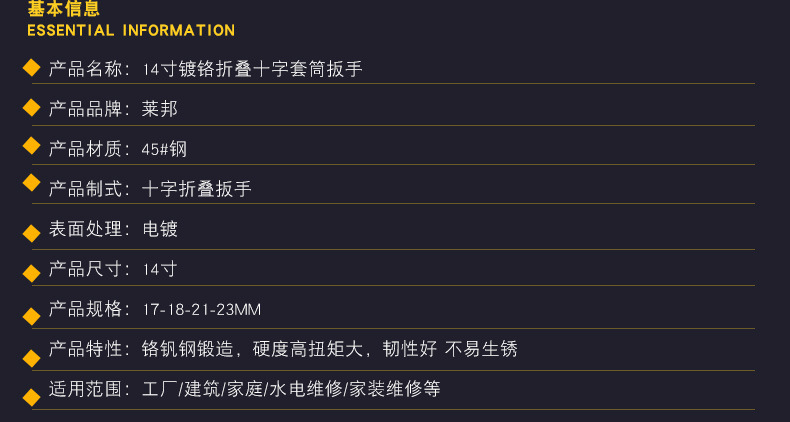Click the diamond bullet beside 产品品牌
The height and width of the screenshot is (422, 790).
32,108
